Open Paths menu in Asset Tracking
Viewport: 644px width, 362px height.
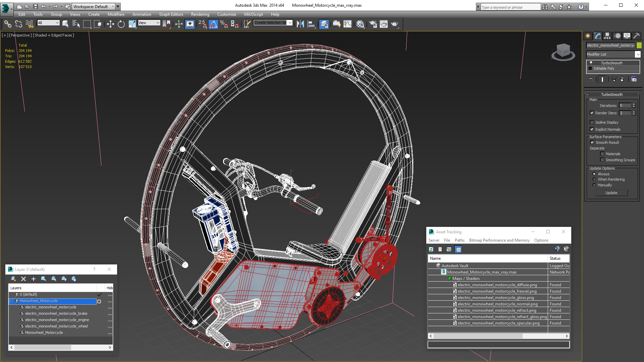[460, 240]
